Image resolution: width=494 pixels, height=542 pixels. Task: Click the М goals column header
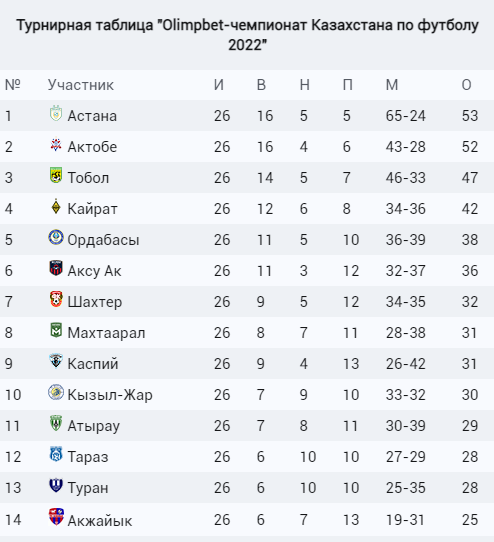(392, 85)
